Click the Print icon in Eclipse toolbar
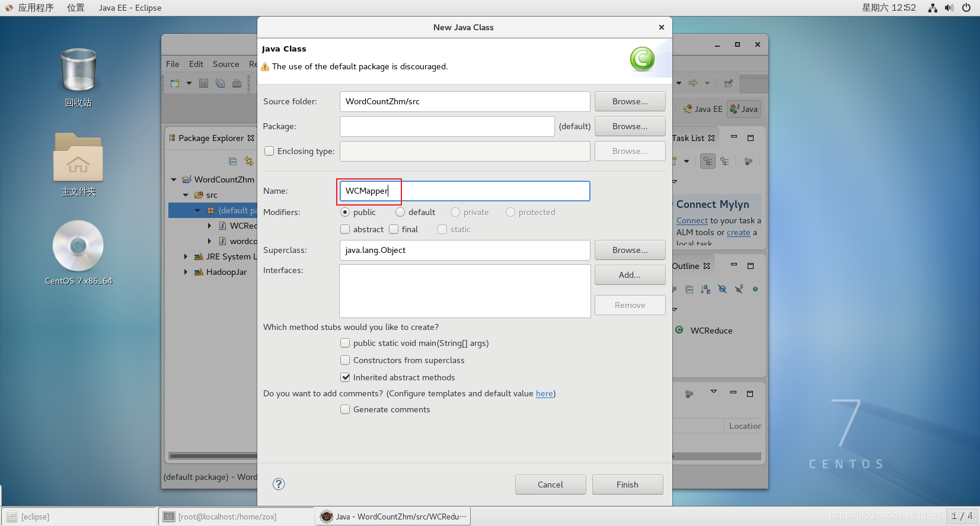Image resolution: width=980 pixels, height=526 pixels. point(237,84)
